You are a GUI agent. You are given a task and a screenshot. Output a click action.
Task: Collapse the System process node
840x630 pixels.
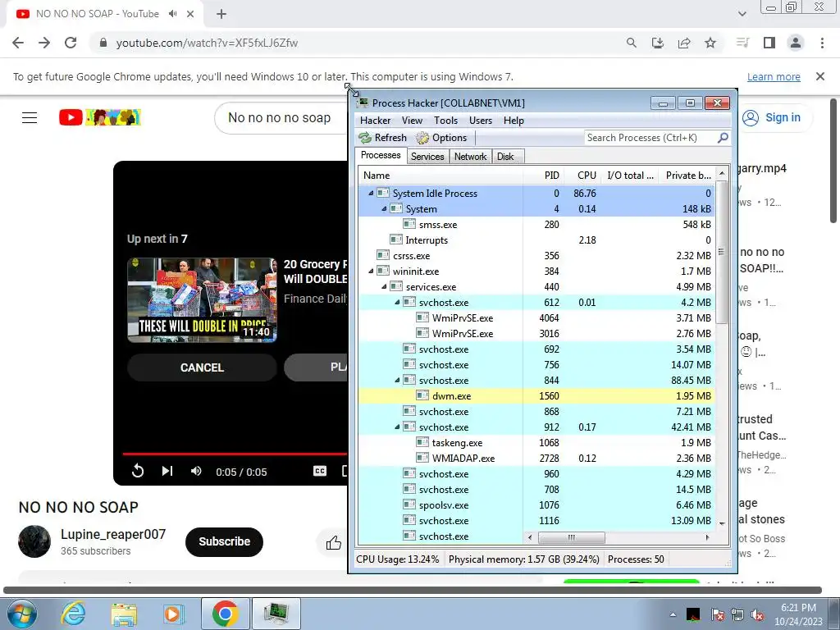click(384, 209)
